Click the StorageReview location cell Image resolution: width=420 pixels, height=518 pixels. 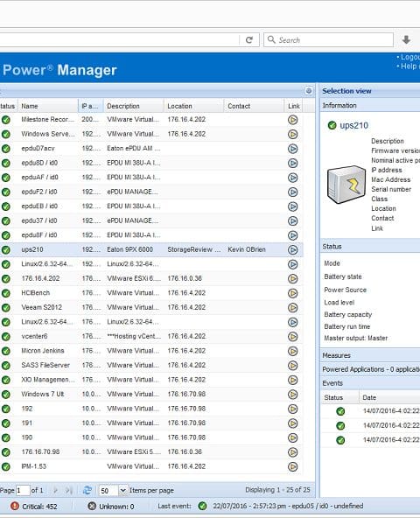tap(194, 249)
